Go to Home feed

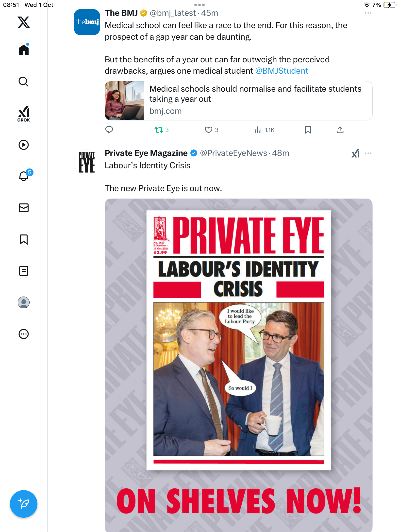click(x=24, y=50)
